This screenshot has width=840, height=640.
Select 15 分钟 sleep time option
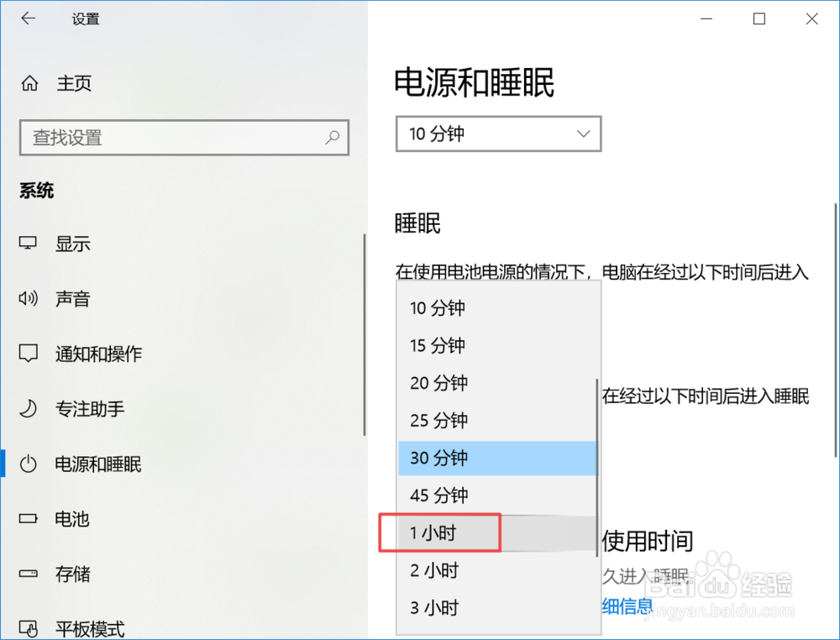click(439, 345)
